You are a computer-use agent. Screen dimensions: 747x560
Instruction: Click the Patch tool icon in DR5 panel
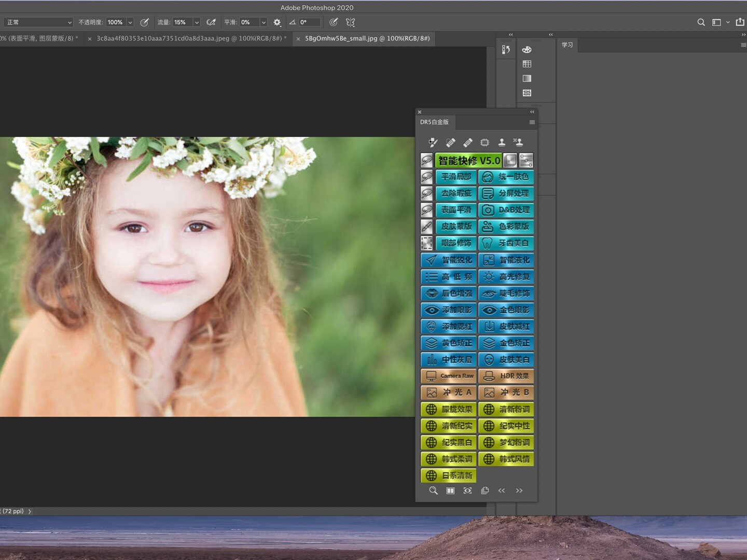[x=485, y=143]
